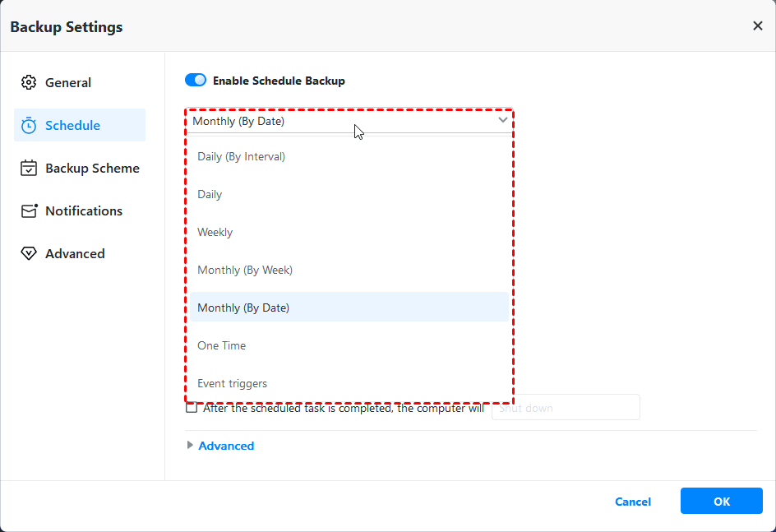This screenshot has height=532, width=776.
Task: Click the Notifications envelope icon
Action: [x=30, y=210]
